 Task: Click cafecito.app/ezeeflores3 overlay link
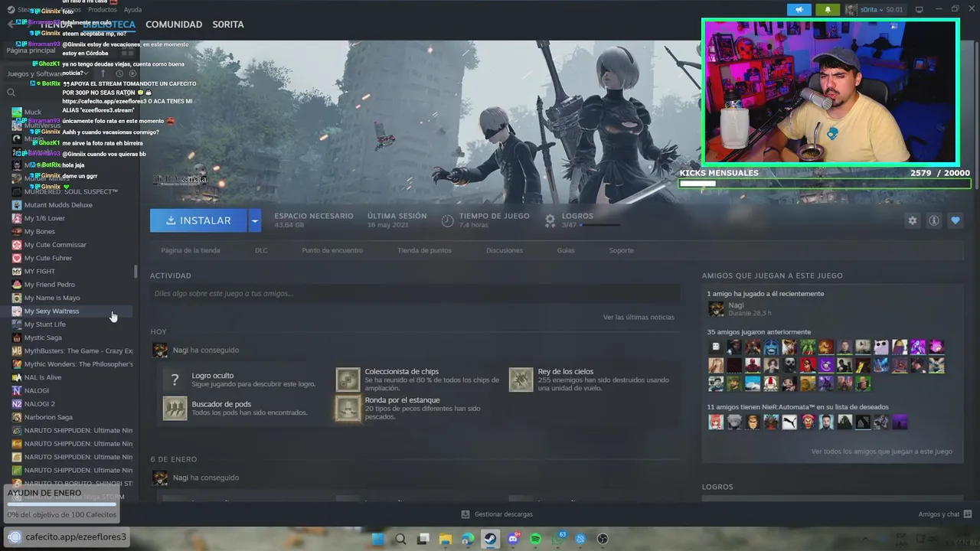(x=66, y=537)
